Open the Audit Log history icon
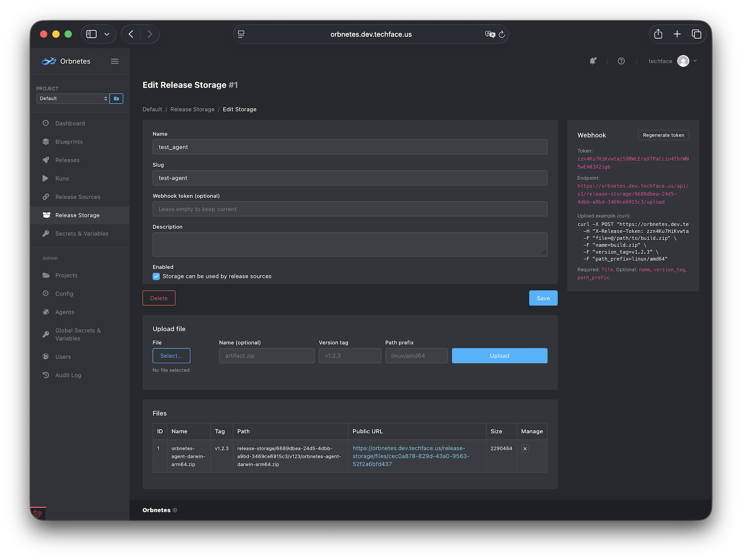The width and height of the screenshot is (742, 560). pyautogui.click(x=45, y=375)
